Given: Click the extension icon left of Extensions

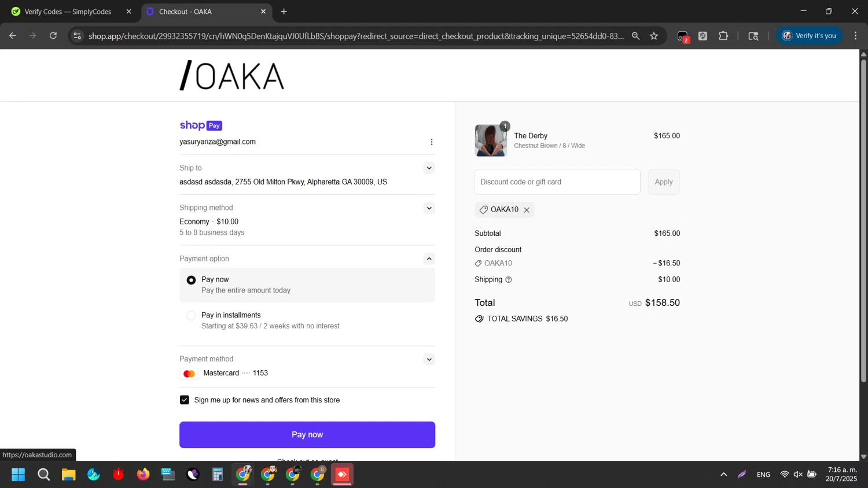Looking at the screenshot, I should click(703, 36).
